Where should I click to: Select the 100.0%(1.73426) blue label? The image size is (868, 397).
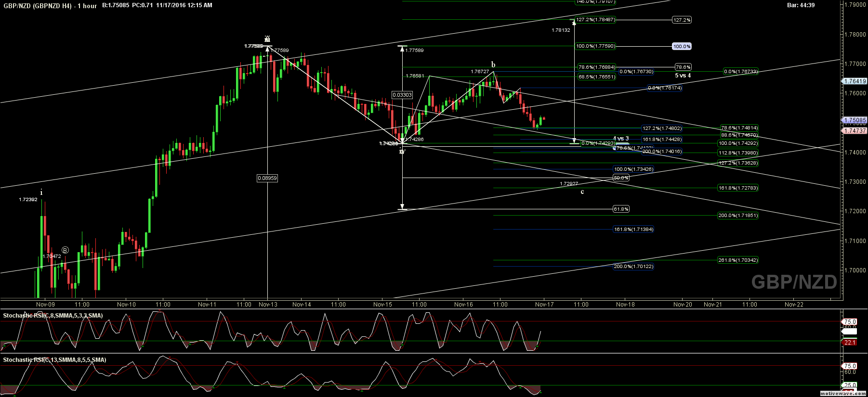coord(633,169)
